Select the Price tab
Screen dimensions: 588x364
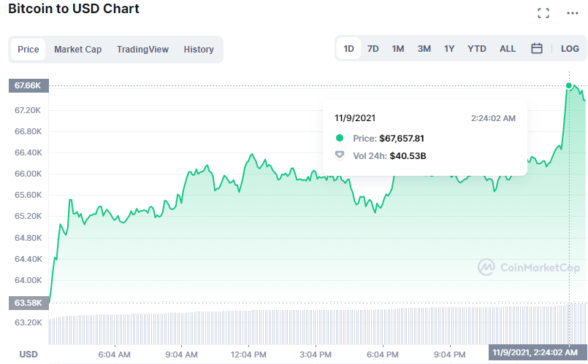click(28, 50)
